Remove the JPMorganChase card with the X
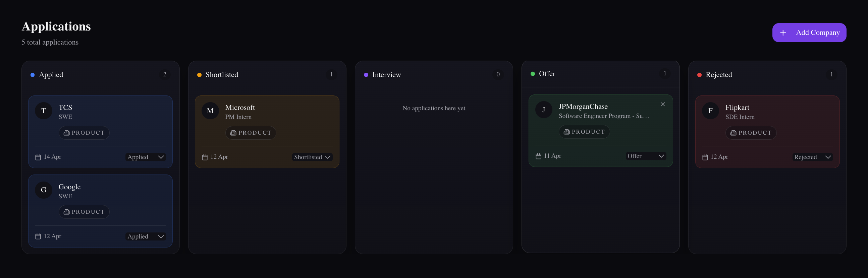 (662, 105)
